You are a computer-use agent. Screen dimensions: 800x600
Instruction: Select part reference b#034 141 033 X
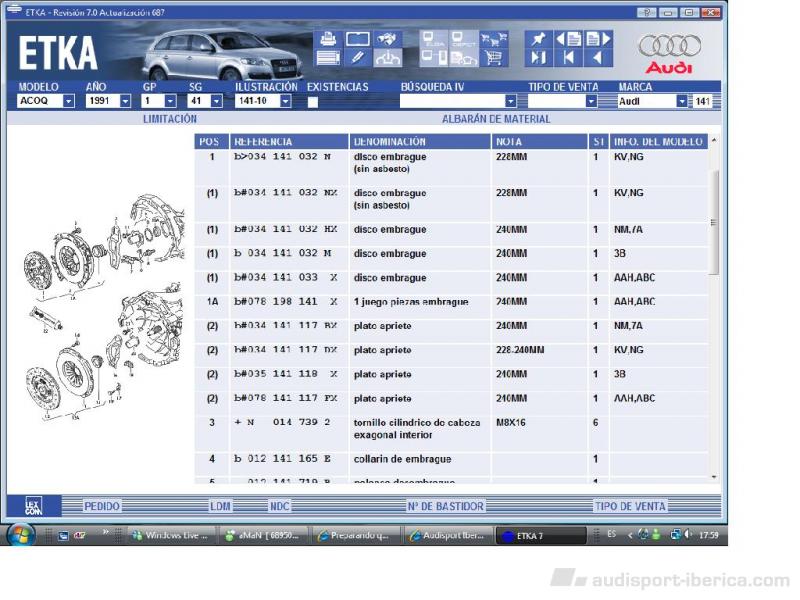tap(286, 278)
